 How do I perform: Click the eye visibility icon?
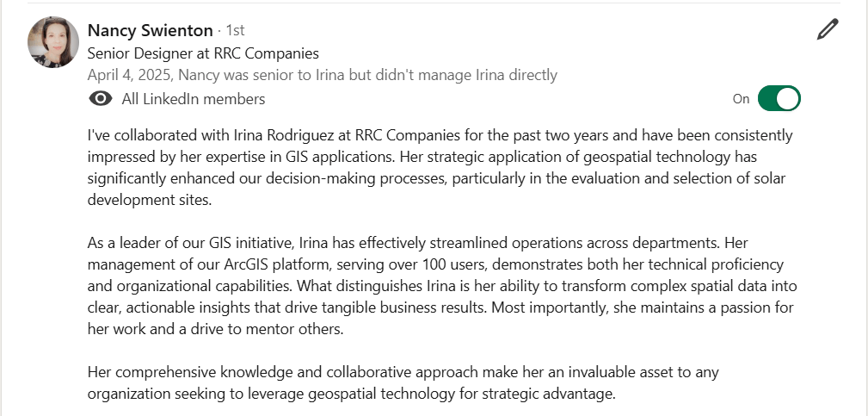click(x=100, y=99)
